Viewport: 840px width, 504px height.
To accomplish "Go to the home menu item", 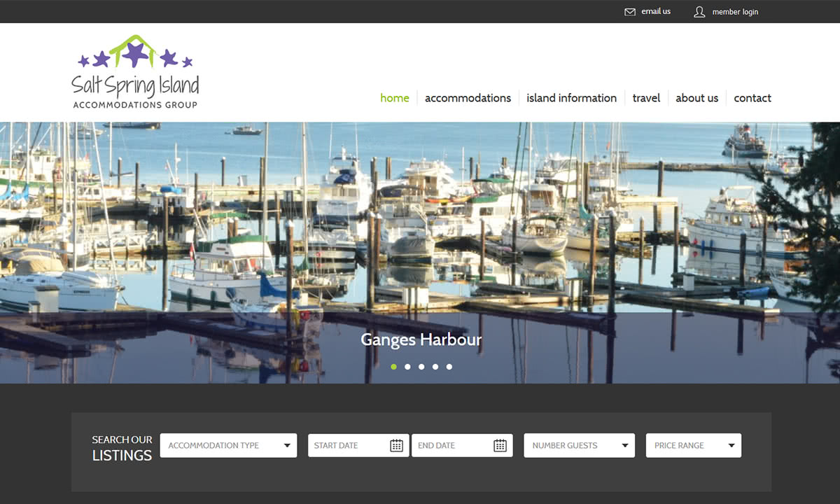I will pyautogui.click(x=395, y=98).
